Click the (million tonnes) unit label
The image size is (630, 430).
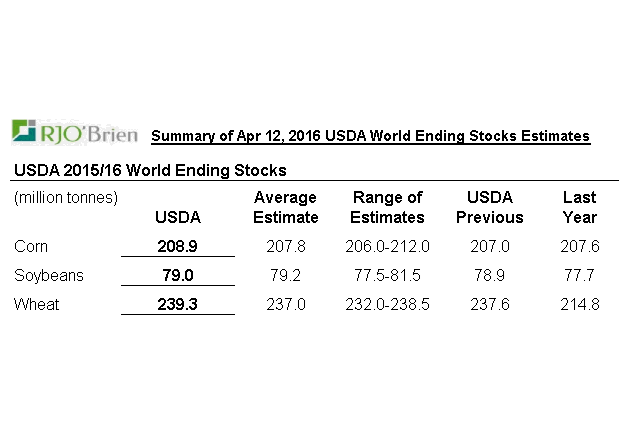(x=66, y=197)
